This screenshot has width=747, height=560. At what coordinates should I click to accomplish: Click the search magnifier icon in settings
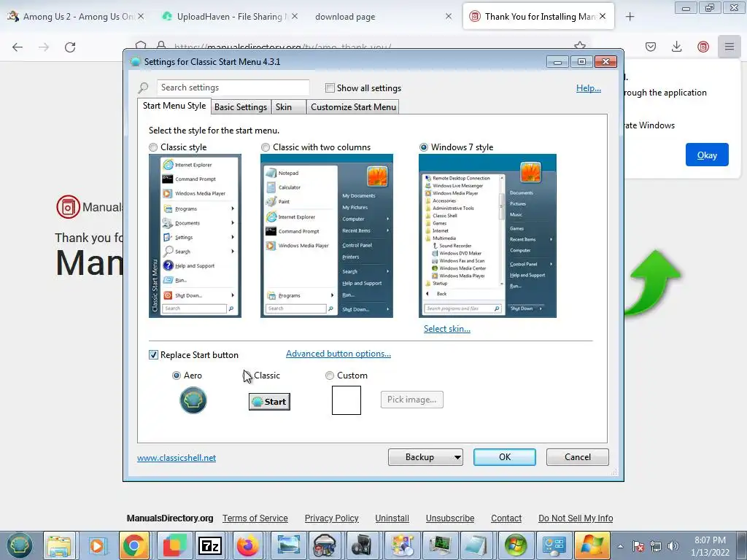[x=144, y=87]
